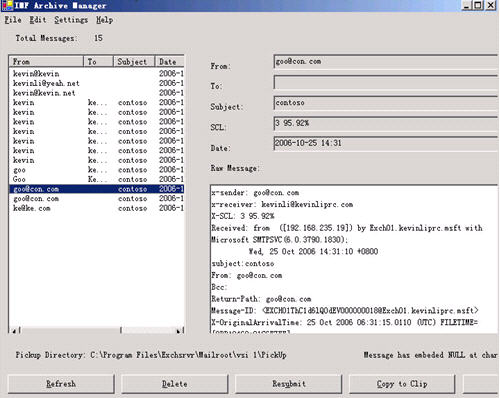Select the message from Goo
The width and height of the screenshot is (500, 398).
tap(97, 179)
